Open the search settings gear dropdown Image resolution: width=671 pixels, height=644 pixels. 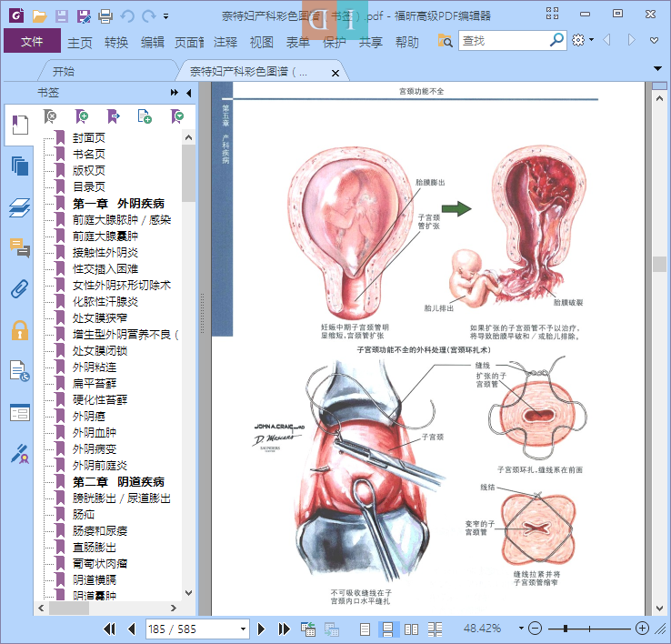click(583, 40)
